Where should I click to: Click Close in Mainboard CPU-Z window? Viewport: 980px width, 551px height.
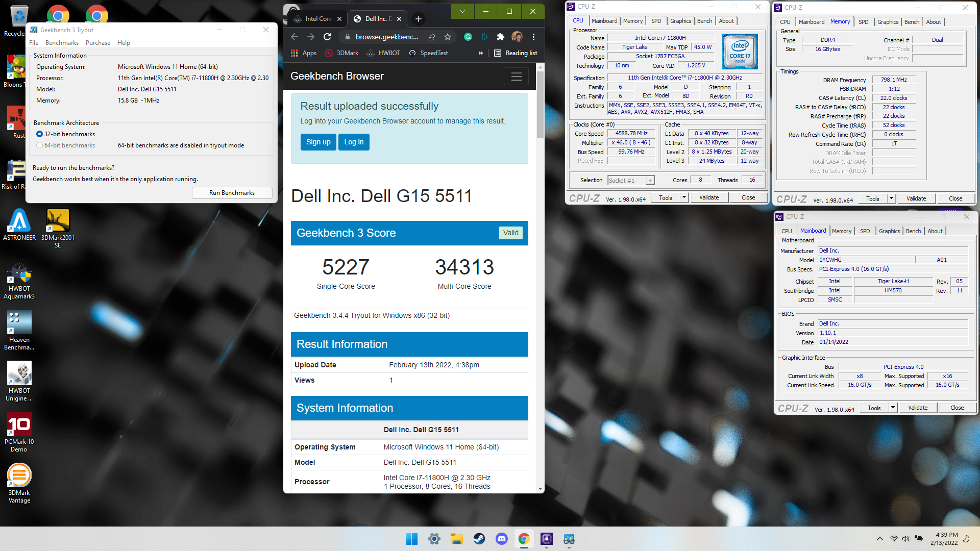point(957,408)
